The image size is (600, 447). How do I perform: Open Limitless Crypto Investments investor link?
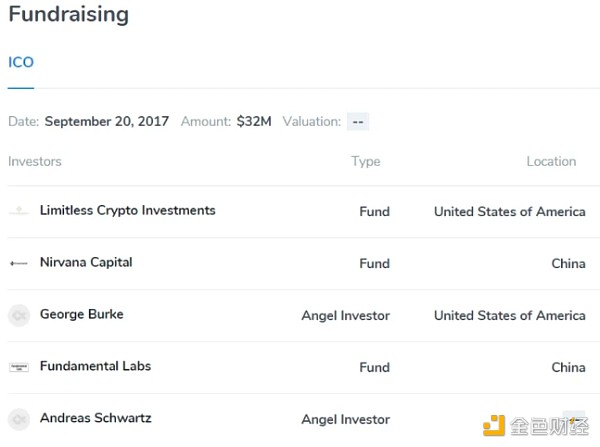(x=127, y=211)
